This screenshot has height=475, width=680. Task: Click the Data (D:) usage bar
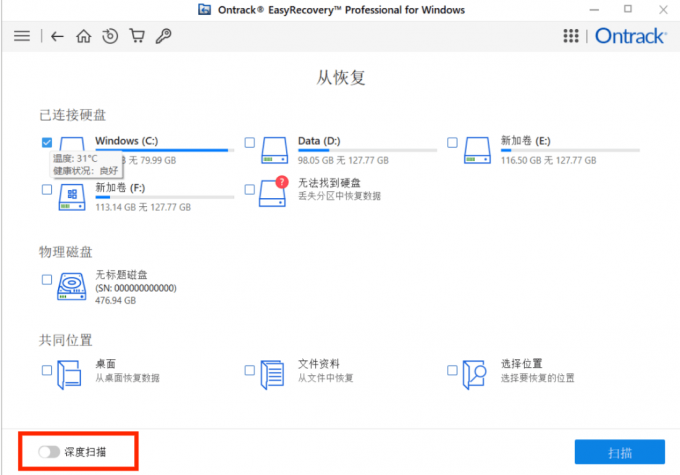click(367, 151)
